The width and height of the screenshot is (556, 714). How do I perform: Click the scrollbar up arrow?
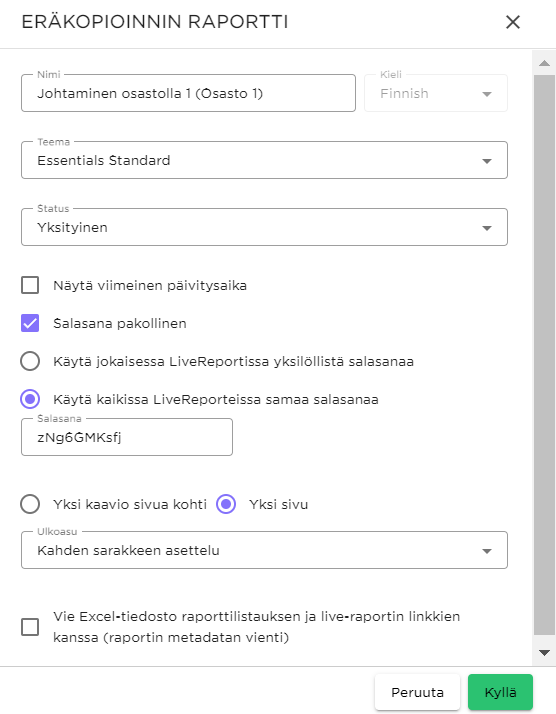point(544,63)
